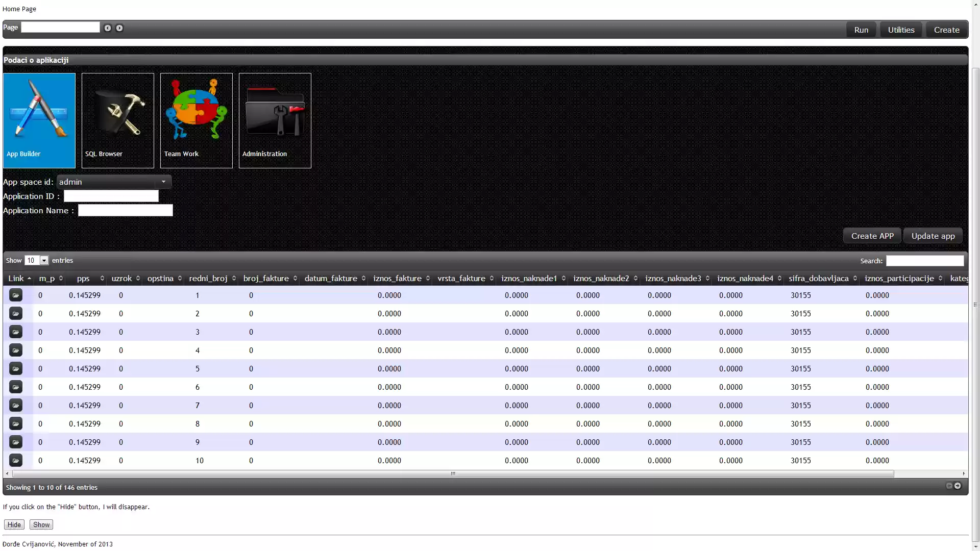Open the Team Work puzzle tile
This screenshot has width=980, height=551.
197,120
